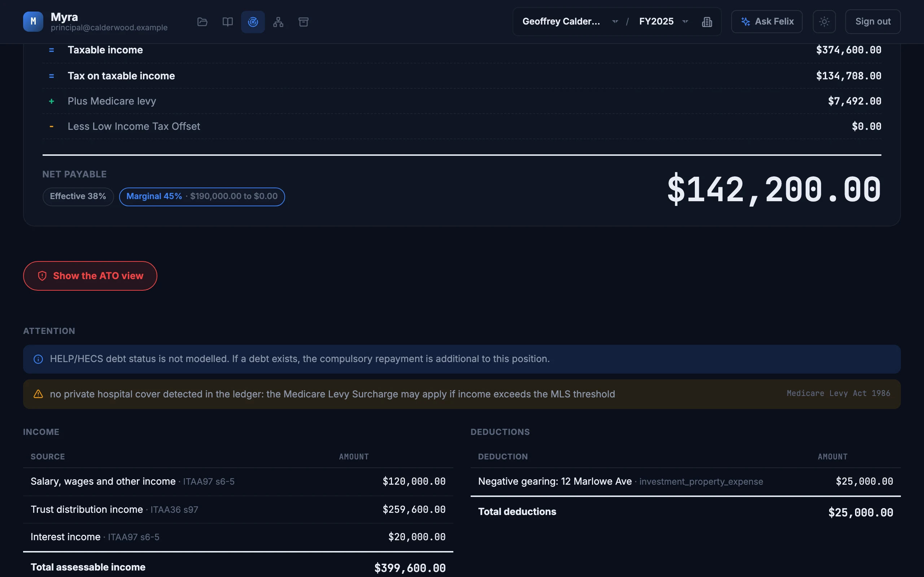
Task: Sign out of the account
Action: pos(873,21)
